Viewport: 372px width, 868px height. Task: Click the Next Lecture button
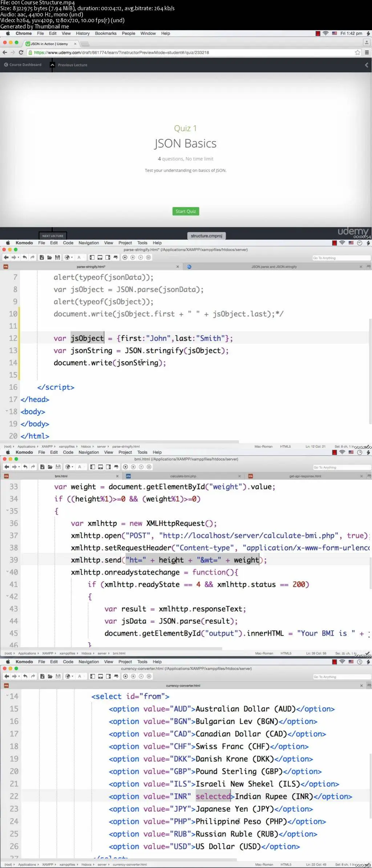[53, 236]
